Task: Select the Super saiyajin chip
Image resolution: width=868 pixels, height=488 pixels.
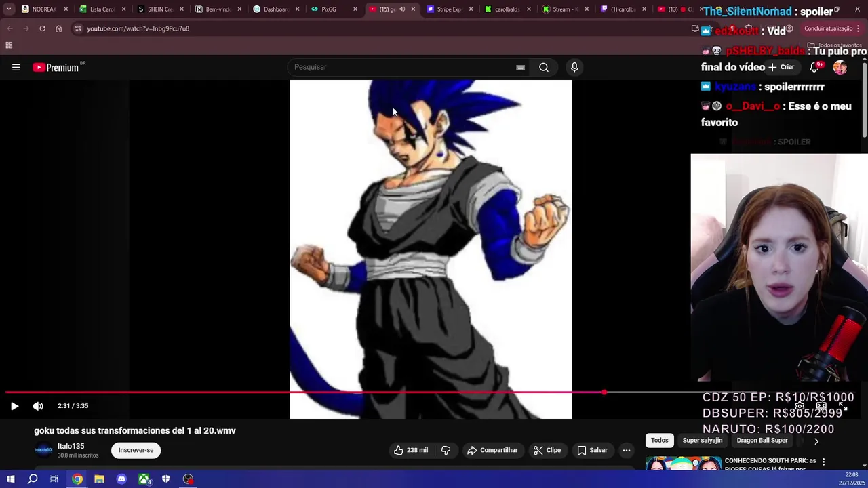Action: [x=703, y=441]
